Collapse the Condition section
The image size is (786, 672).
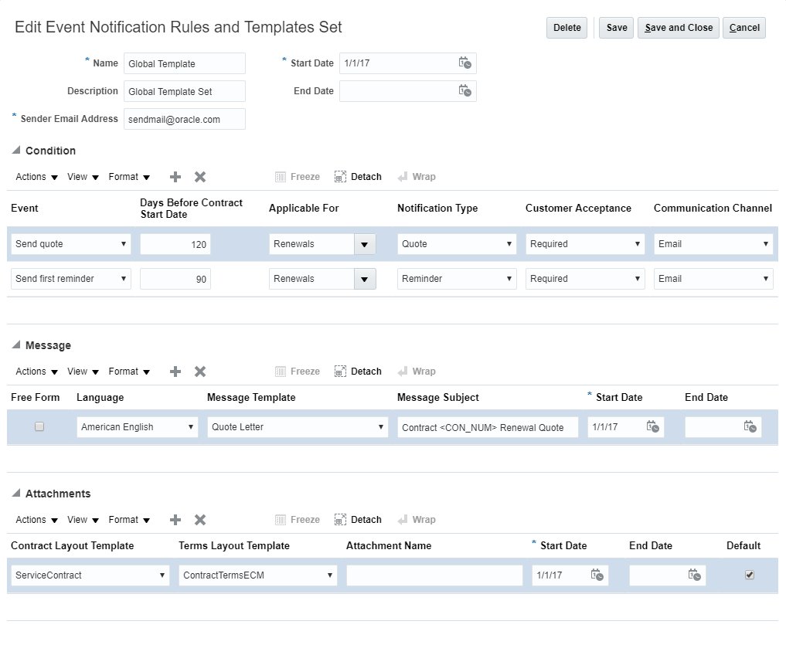(16, 151)
